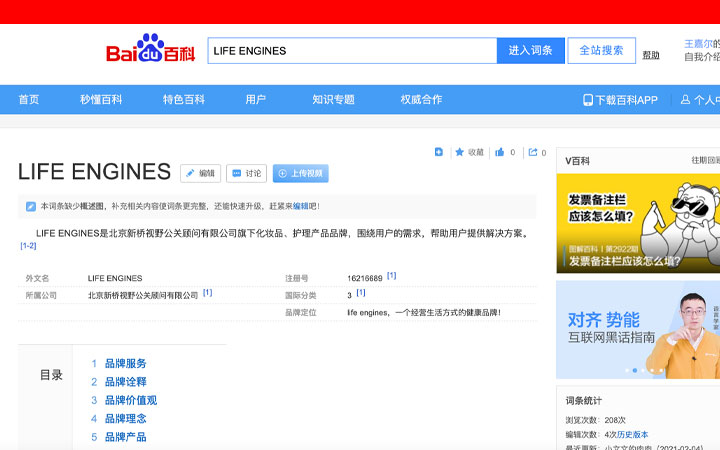Open the 对齐 势能 互联网黑话指南 banner
The height and width of the screenshot is (450, 720).
[638, 330]
